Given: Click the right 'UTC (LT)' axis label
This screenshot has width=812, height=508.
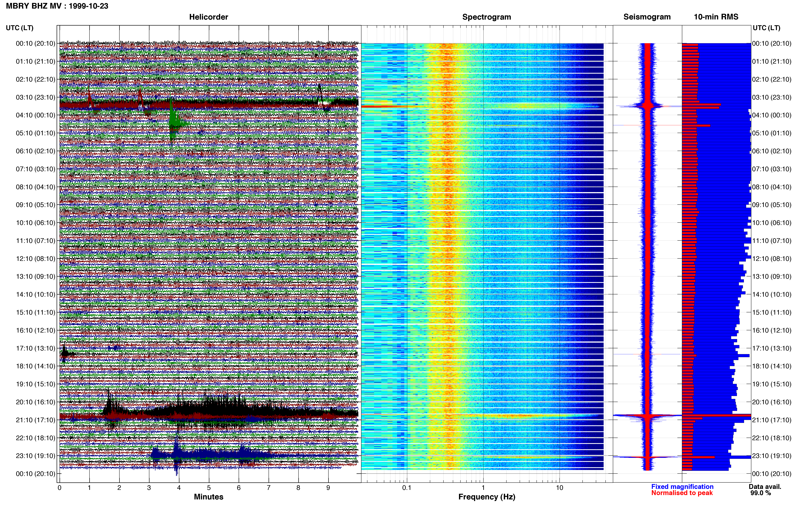Looking at the screenshot, I should pos(766,28).
